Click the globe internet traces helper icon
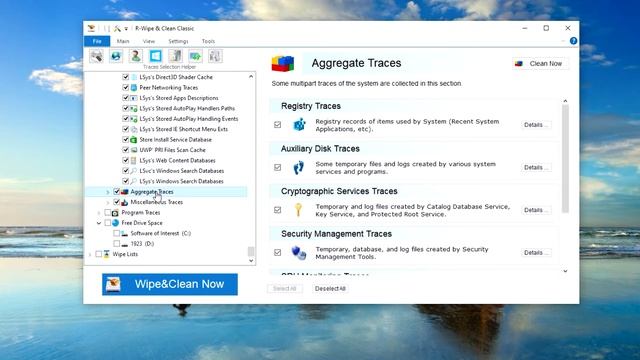The width and height of the screenshot is (640, 360). point(116,56)
